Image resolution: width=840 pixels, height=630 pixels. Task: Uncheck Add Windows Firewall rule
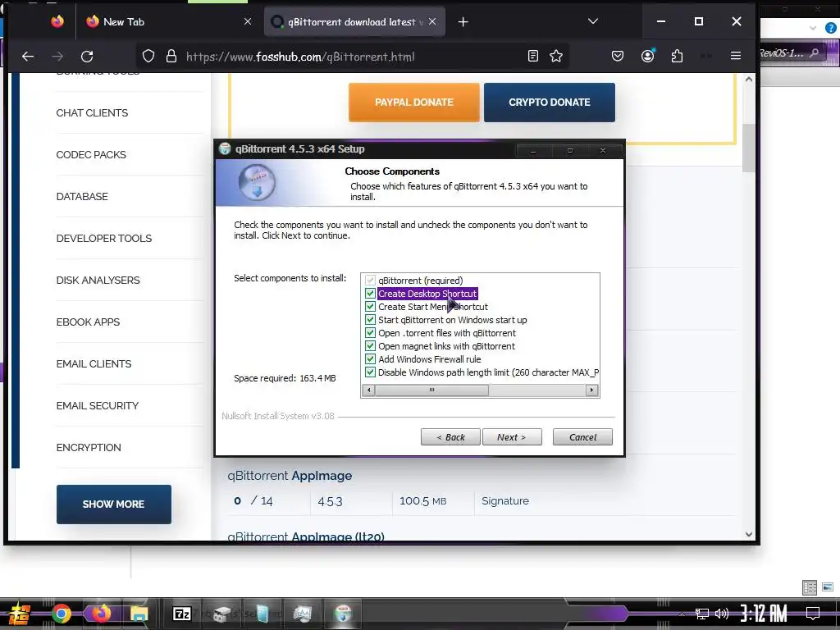pyautogui.click(x=370, y=359)
